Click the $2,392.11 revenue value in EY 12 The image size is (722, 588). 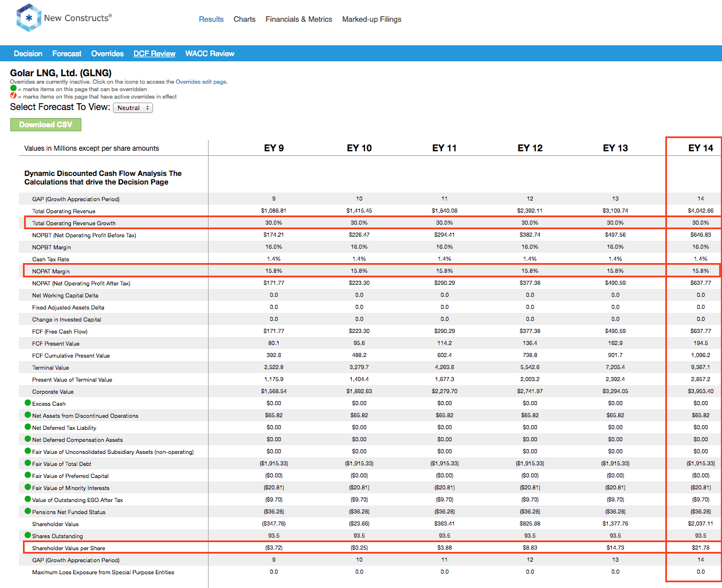point(530,210)
